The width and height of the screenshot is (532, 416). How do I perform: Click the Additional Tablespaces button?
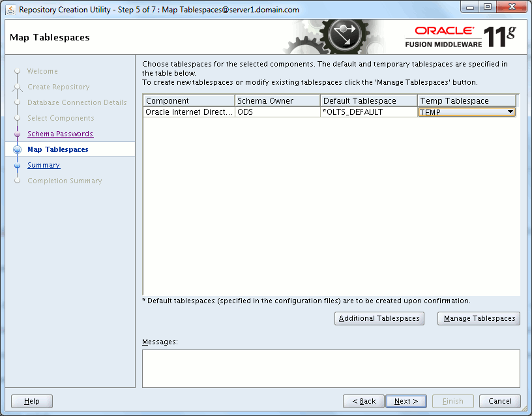(379, 318)
